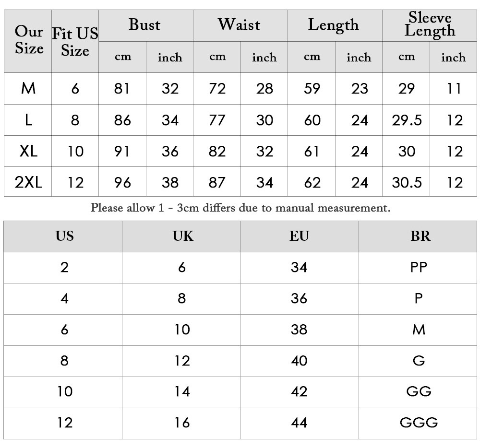This screenshot has height=448, width=480.
Task: Click the manual measurement note text
Action: point(240,208)
